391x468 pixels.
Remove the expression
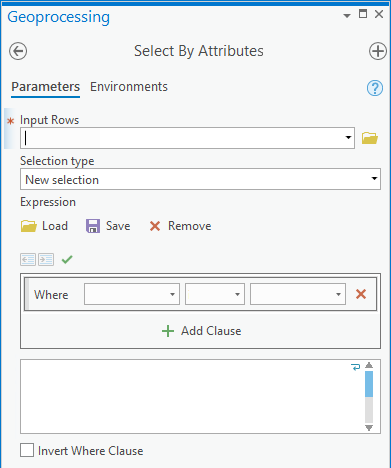180,226
